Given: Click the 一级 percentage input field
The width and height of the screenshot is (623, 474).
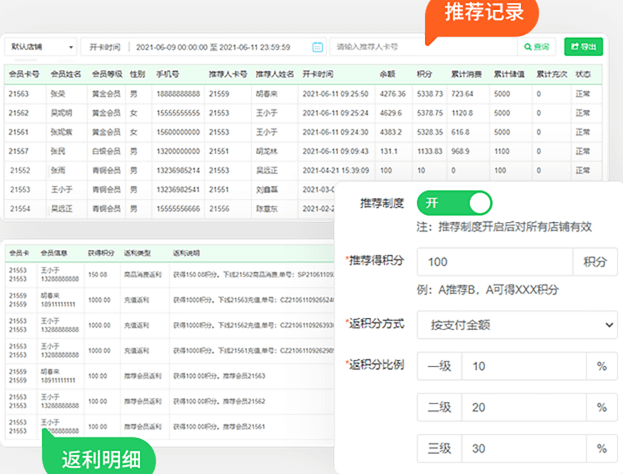Looking at the screenshot, I should pos(525,366).
